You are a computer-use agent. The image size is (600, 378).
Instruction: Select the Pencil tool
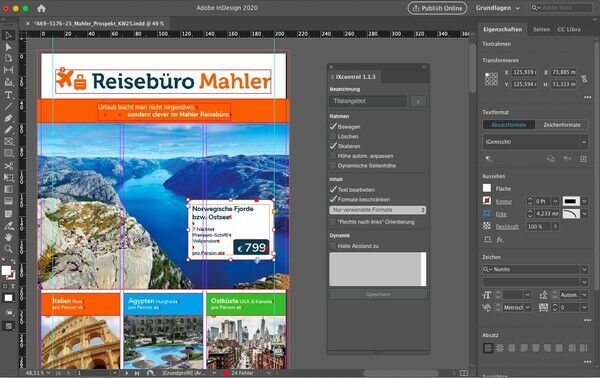coord(8,130)
